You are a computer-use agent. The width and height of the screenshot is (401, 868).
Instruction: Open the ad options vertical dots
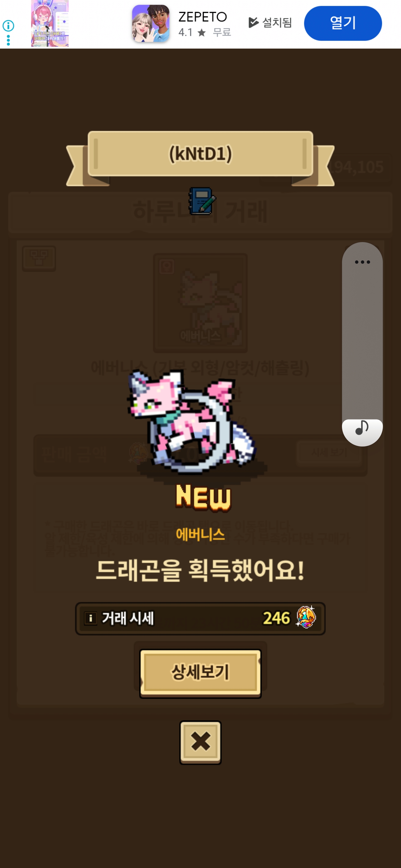(x=8, y=40)
